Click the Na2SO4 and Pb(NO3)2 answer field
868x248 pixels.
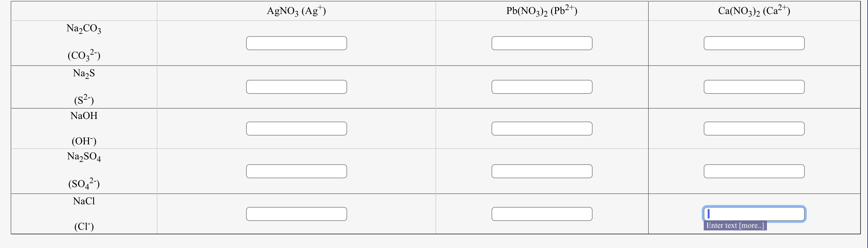coord(542,171)
